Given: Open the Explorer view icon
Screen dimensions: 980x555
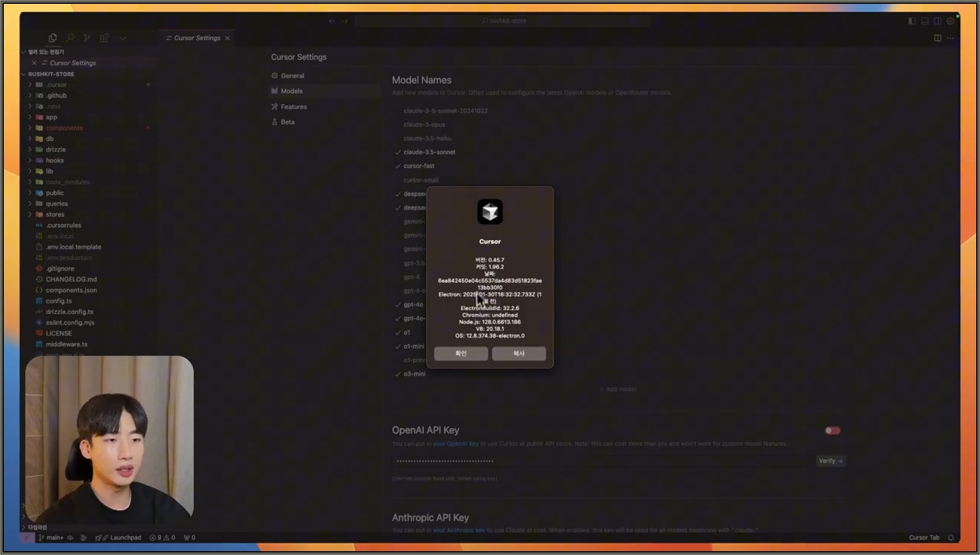Looking at the screenshot, I should [x=52, y=38].
